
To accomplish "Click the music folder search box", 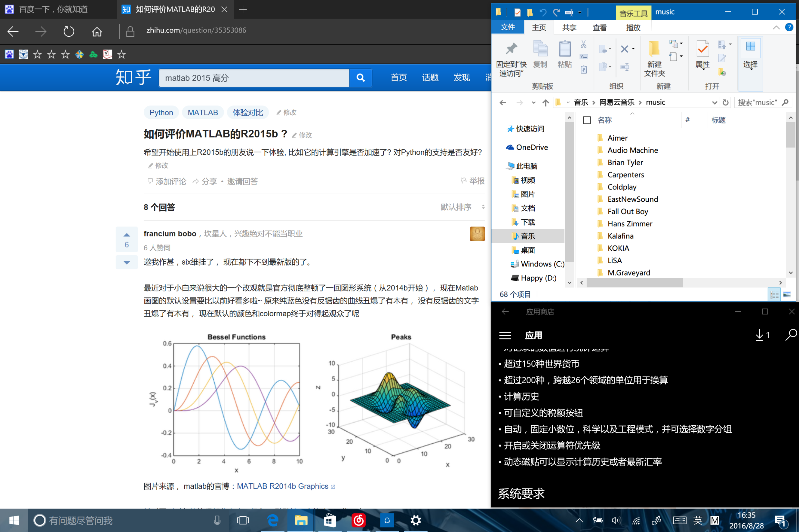I will pyautogui.click(x=758, y=102).
